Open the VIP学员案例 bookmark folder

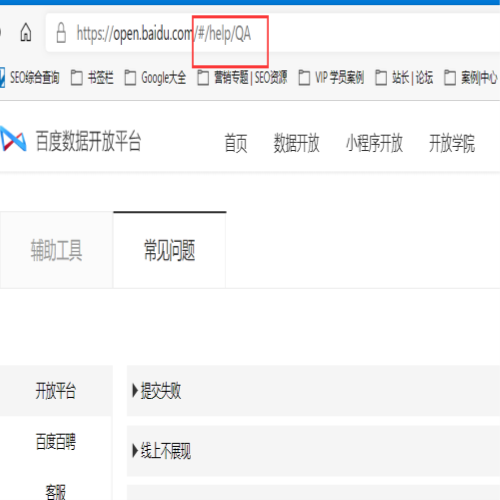coord(331,78)
